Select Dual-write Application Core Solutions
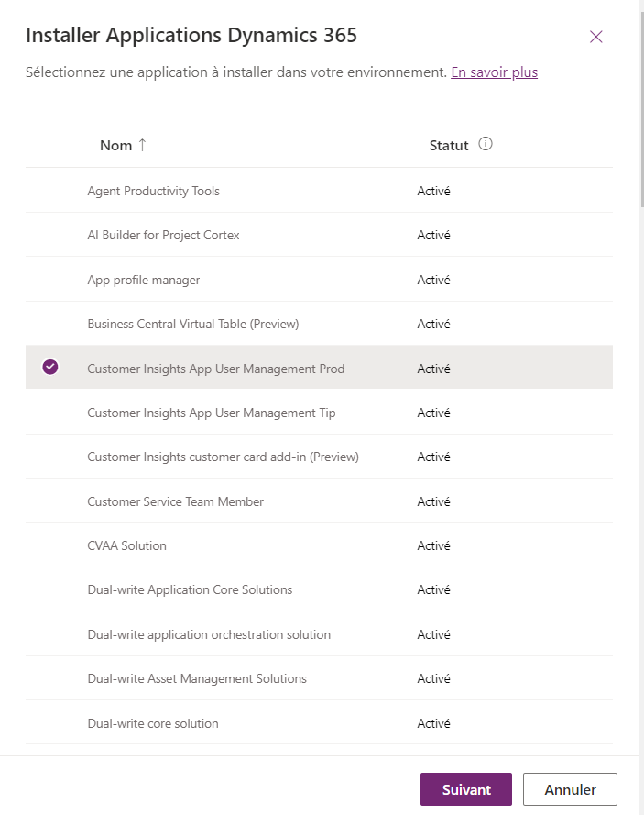The image size is (644, 815). pyautogui.click(x=190, y=589)
